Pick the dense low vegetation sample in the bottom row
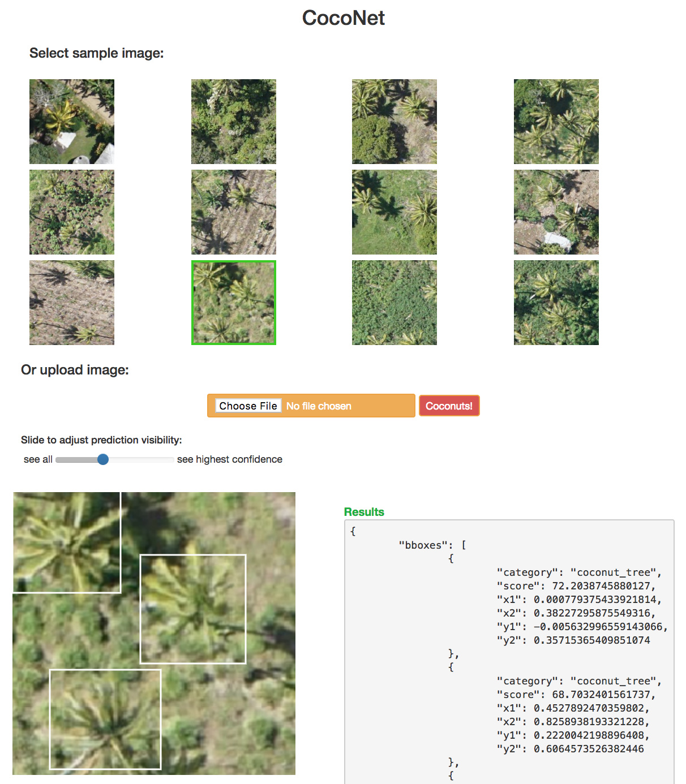This screenshot has height=784, width=686. pos(394,303)
